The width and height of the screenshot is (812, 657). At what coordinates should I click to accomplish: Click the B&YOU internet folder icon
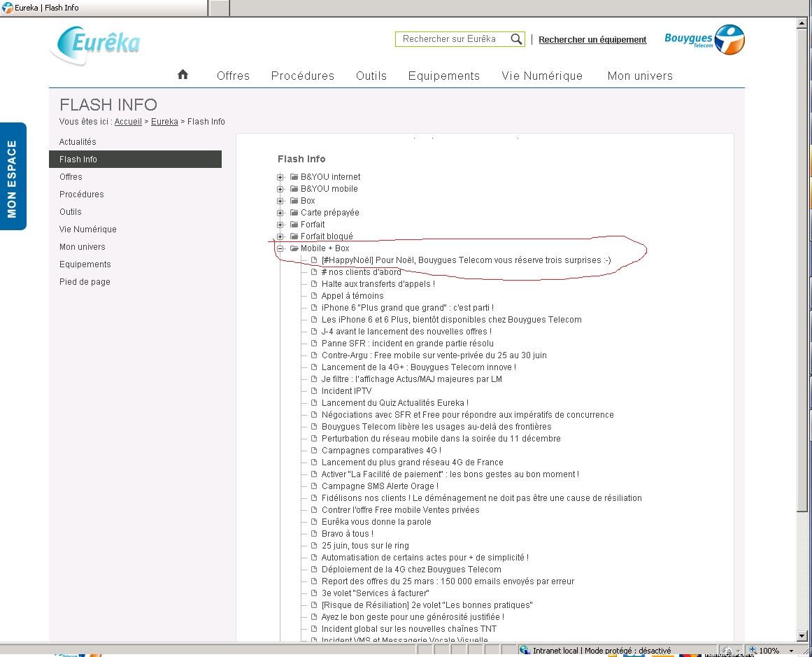point(294,177)
